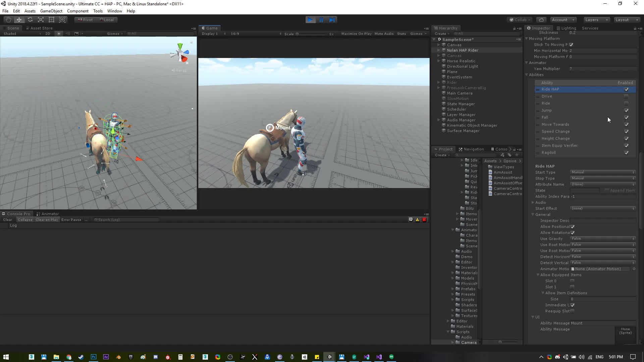Viewport: 644px width, 362px height.
Task: Enable the Drive ability checkbox
Action: [626, 96]
